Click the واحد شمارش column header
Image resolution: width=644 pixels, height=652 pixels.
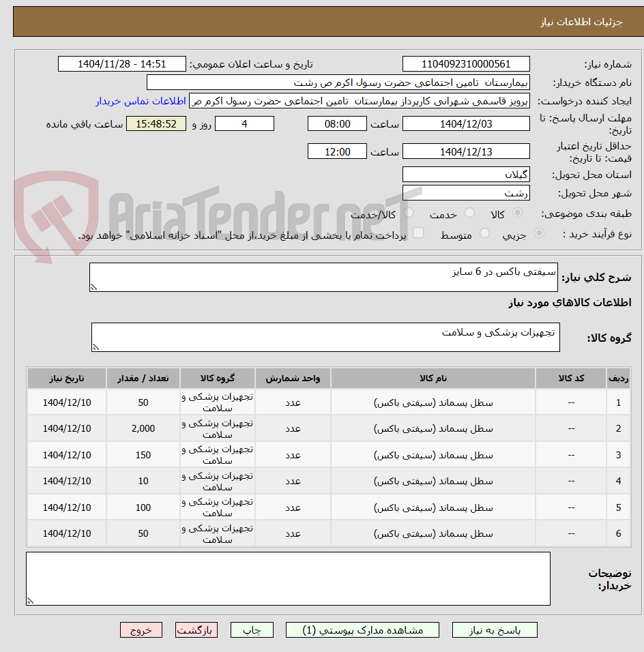click(x=293, y=378)
